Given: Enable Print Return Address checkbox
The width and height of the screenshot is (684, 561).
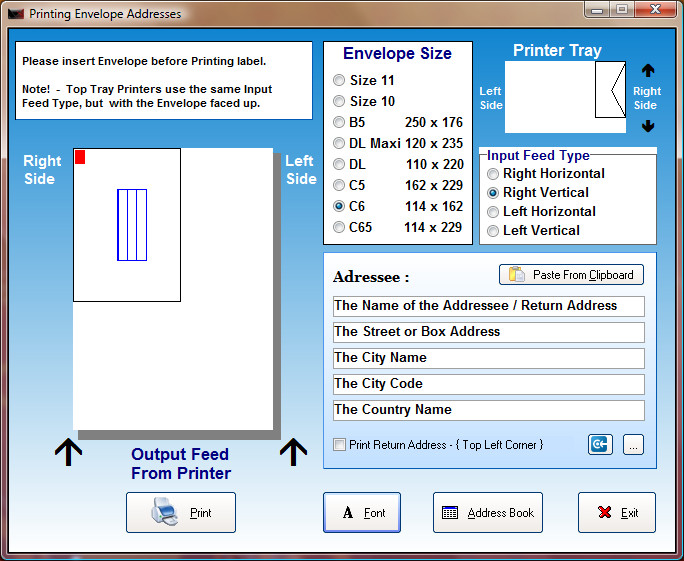Looking at the screenshot, I should point(339,445).
